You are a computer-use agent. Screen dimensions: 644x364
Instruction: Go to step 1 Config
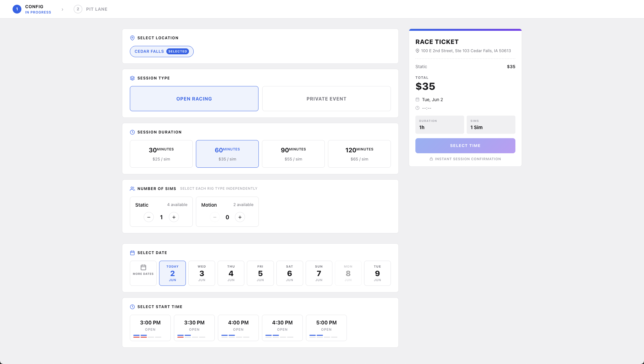tap(32, 9)
